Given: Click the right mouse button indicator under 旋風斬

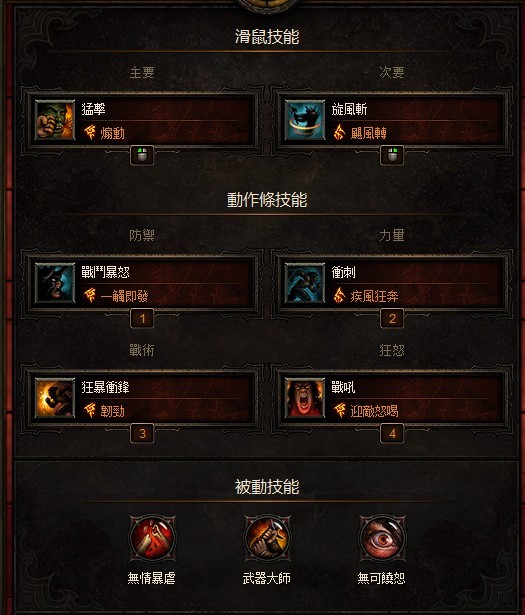Looking at the screenshot, I should click(x=392, y=155).
